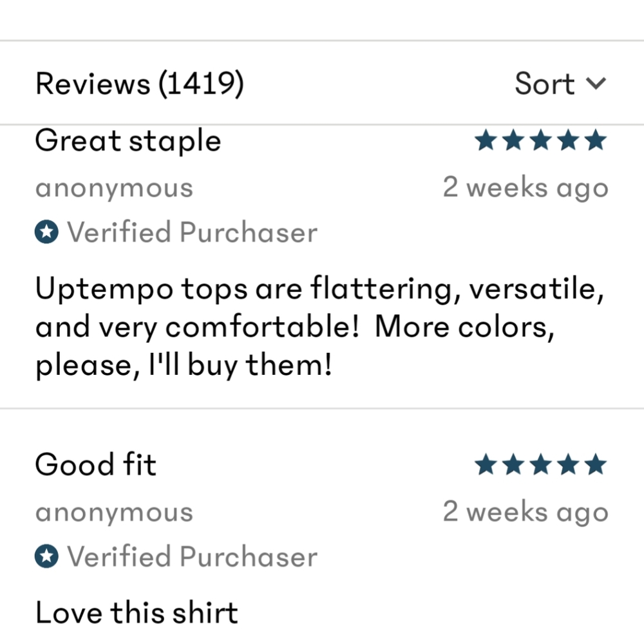Image resolution: width=644 pixels, height=644 pixels.
Task: Select the Uptempo tops review text
Action: pos(320,328)
